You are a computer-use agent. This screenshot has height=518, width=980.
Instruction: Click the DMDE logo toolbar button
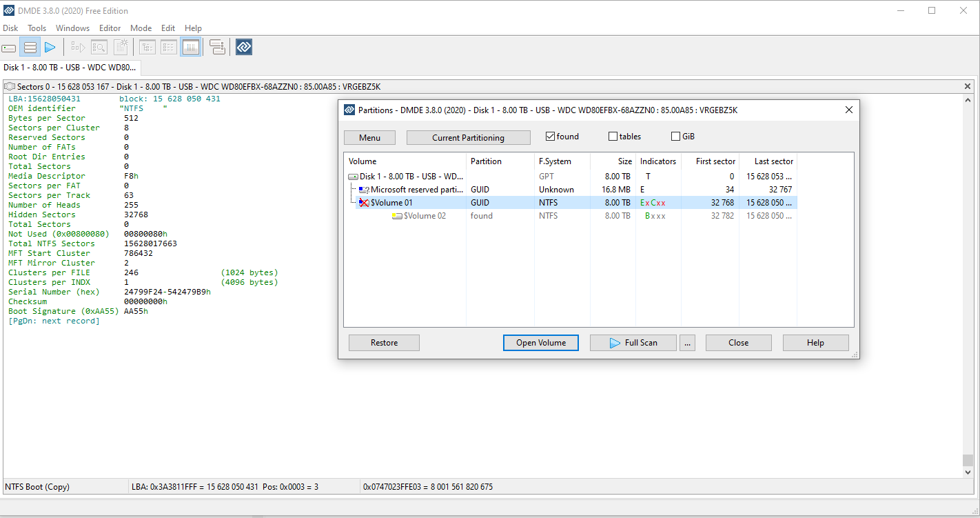[x=244, y=48]
